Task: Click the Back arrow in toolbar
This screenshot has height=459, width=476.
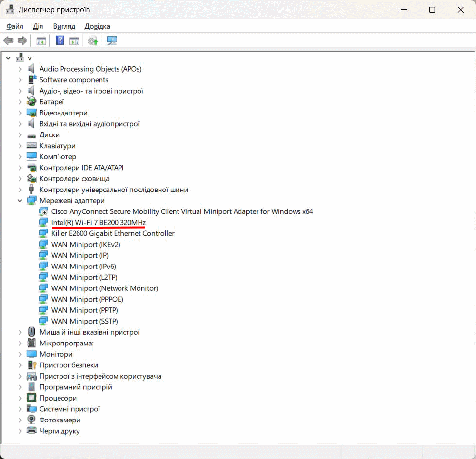Action: pyautogui.click(x=8, y=40)
